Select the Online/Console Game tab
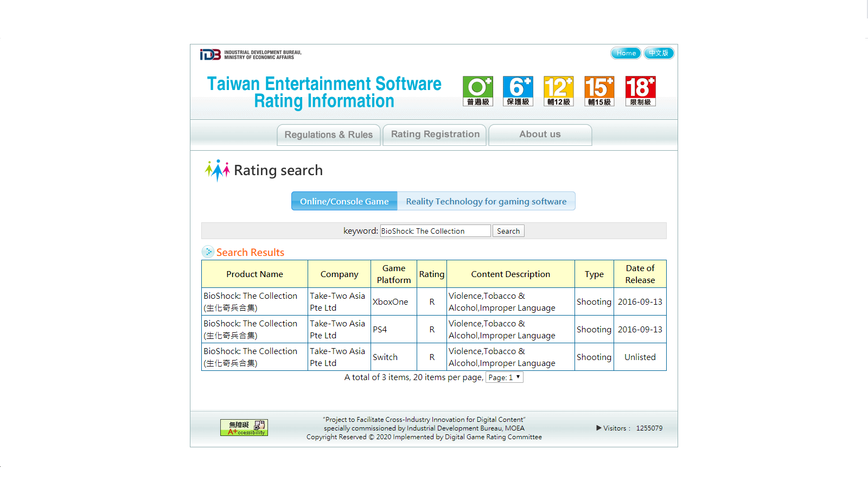The width and height of the screenshot is (868, 488). (344, 201)
